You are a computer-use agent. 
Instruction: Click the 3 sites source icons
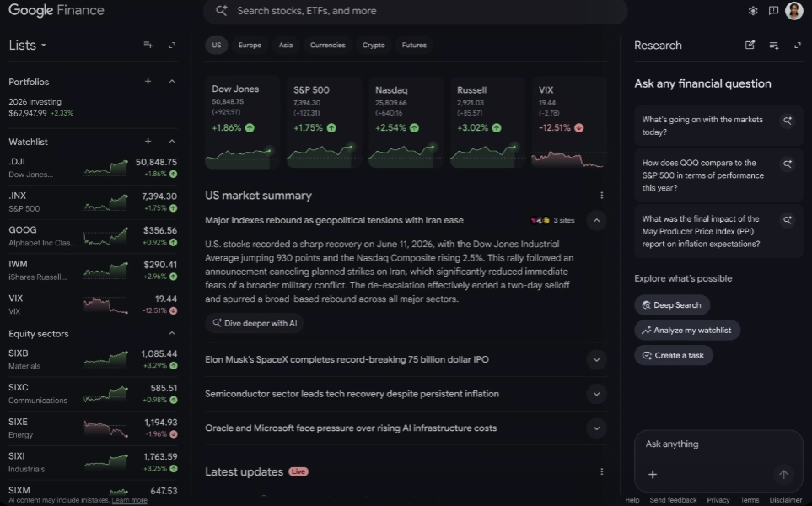pos(540,220)
